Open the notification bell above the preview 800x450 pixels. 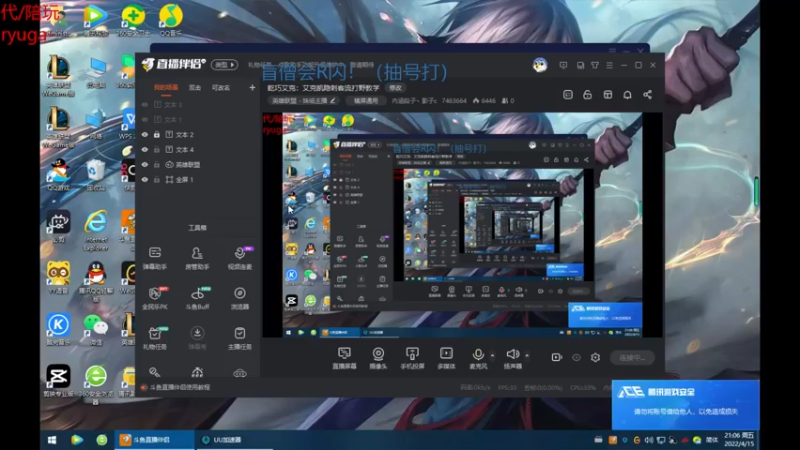point(627,95)
